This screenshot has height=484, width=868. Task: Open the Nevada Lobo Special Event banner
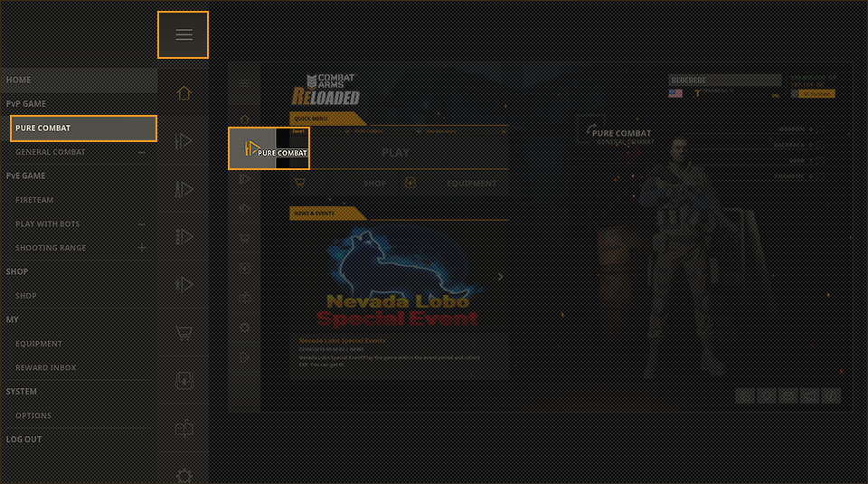[398, 278]
